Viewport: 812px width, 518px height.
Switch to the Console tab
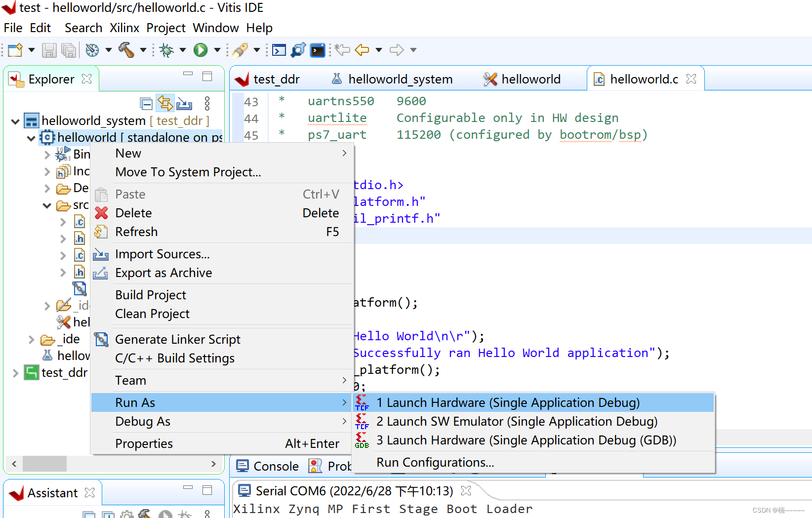pyautogui.click(x=268, y=466)
